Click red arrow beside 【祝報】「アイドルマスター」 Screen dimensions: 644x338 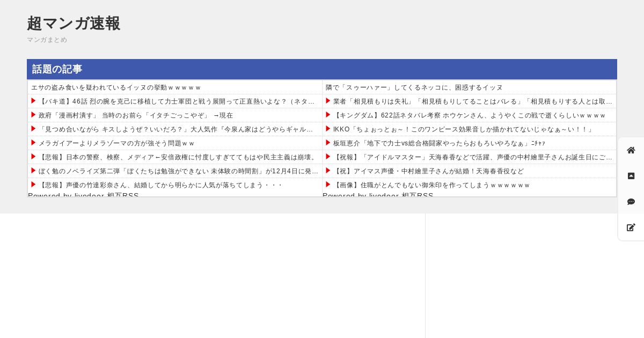(x=328, y=157)
